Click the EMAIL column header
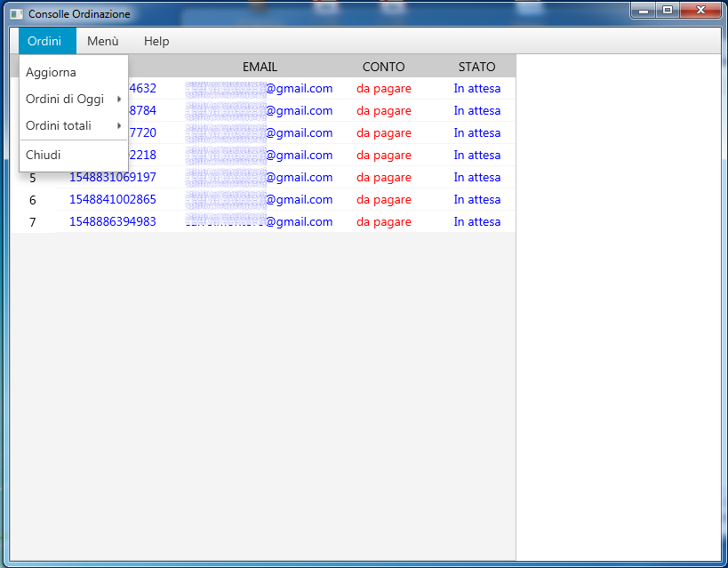The height and width of the screenshot is (568, 728). click(260, 67)
